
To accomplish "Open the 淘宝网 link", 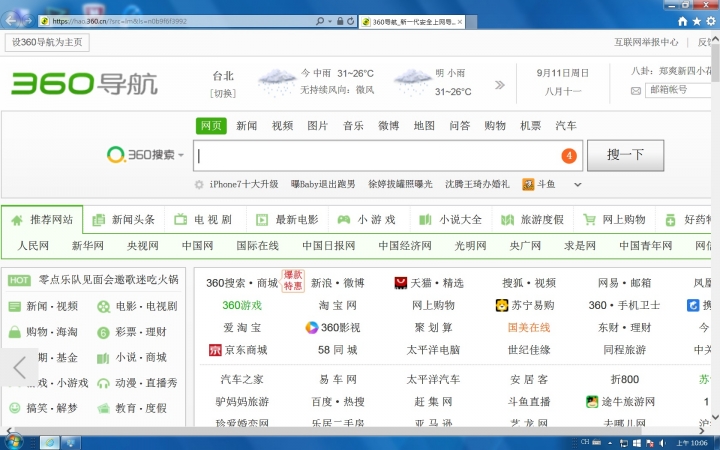I will (x=338, y=305).
